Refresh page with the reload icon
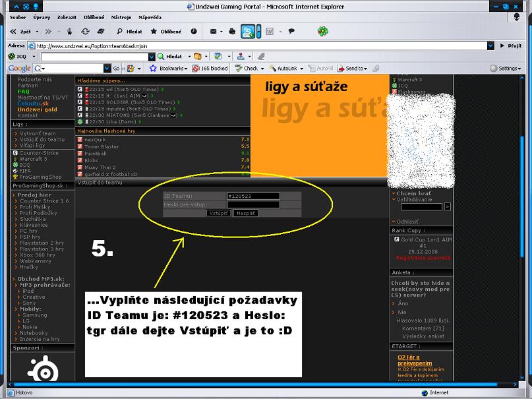Image resolution: width=532 pixels, height=399 pixels. coord(85,32)
